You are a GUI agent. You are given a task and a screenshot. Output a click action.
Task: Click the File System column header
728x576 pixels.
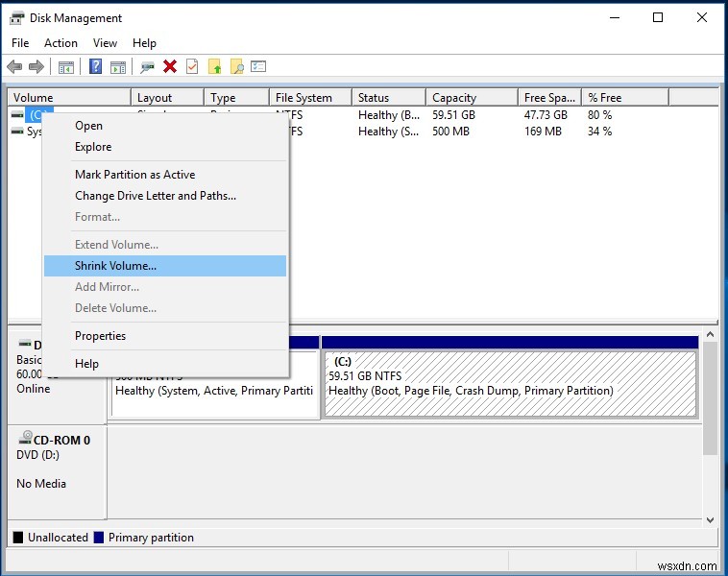303,98
